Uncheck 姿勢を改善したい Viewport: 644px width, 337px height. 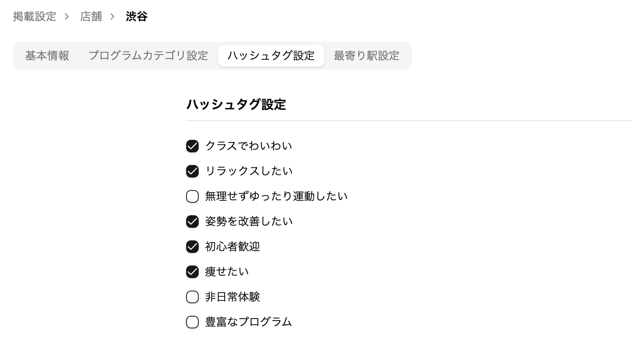click(192, 222)
